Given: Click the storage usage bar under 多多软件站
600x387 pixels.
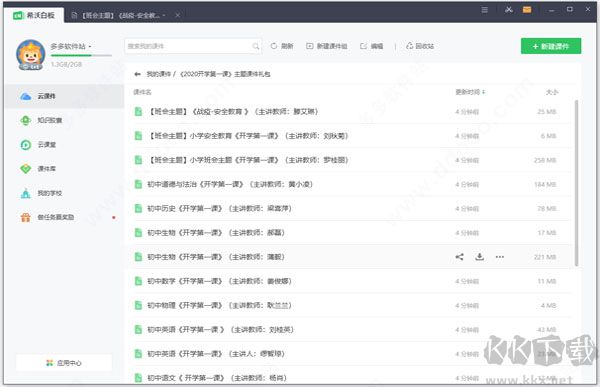Looking at the screenshot, I should click(x=81, y=56).
